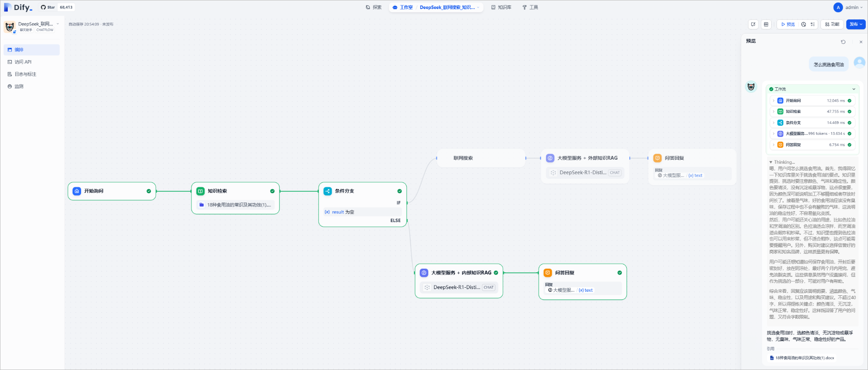The width and height of the screenshot is (868, 370).
Task: Open the 知识库 top navigation item
Action: 501,7
